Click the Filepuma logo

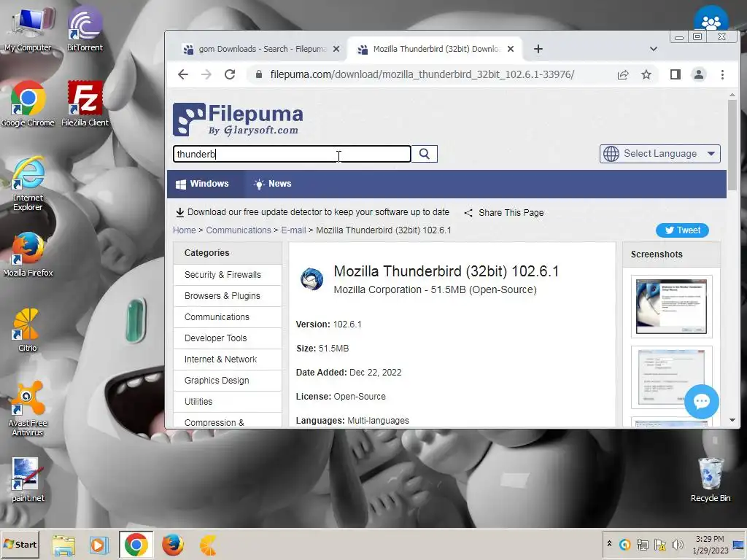(238, 119)
